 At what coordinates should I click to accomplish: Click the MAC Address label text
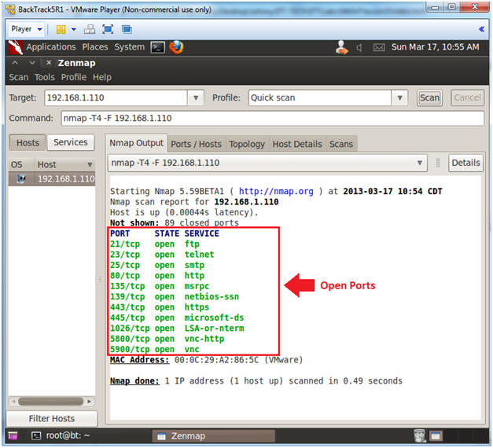[x=140, y=360]
